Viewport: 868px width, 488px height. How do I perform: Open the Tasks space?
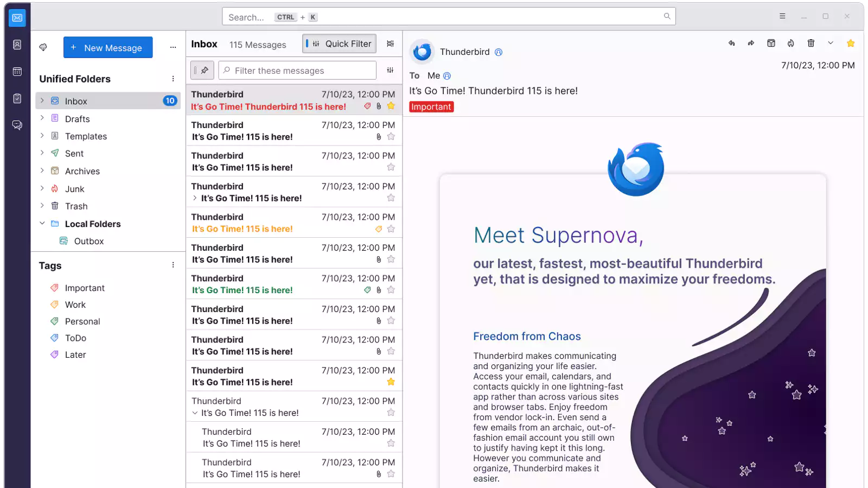pyautogui.click(x=17, y=98)
